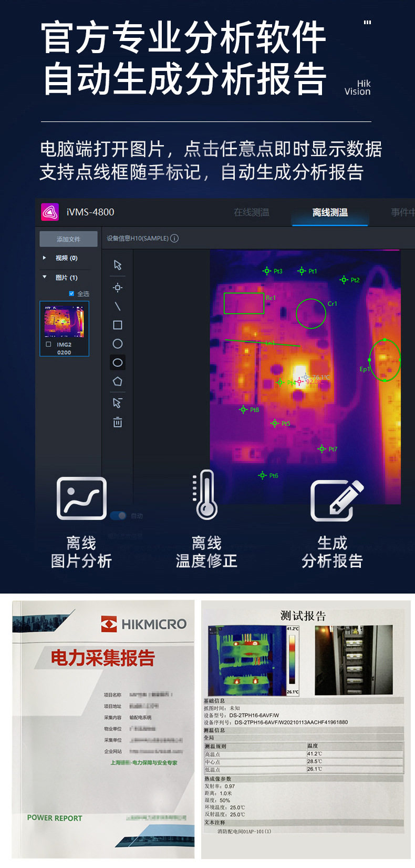Screen dimensions: 415x868
Task: Click the trash delete icon
Action: 118,422
